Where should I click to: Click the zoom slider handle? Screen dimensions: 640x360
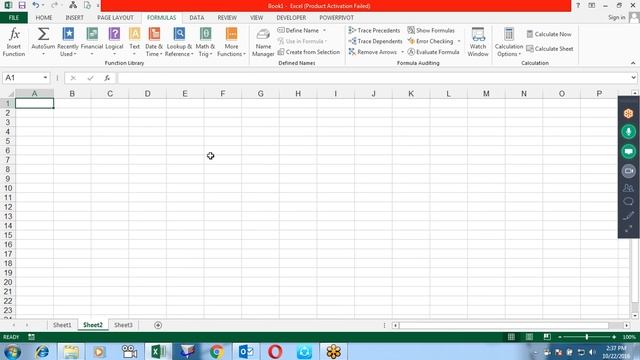(x=587, y=337)
